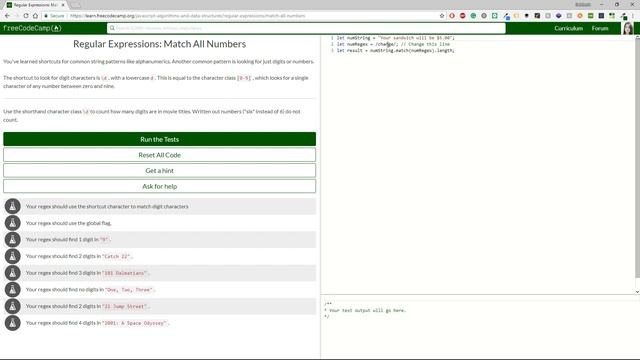The height and width of the screenshot is (360, 640).
Task: Open the Forum menu link
Action: pyautogui.click(x=600, y=28)
